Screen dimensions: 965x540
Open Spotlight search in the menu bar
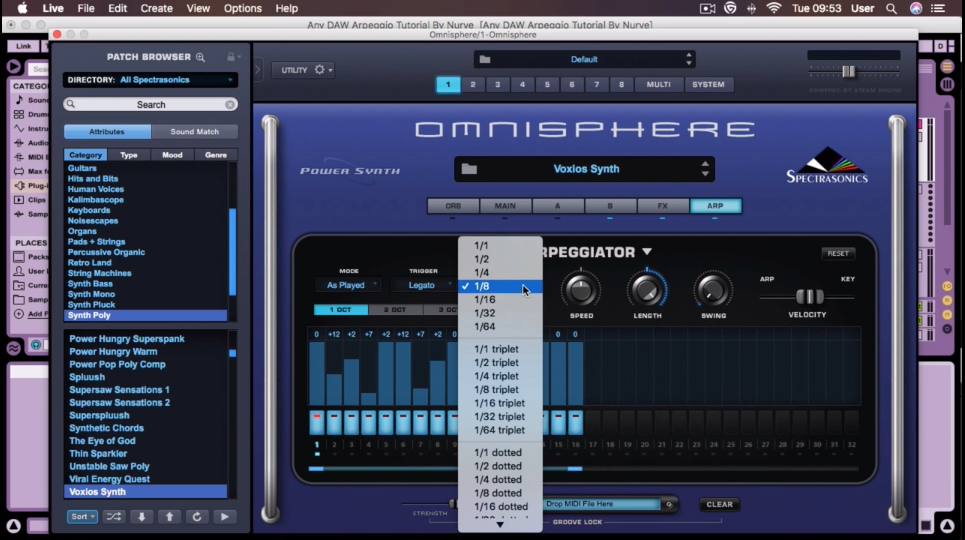pos(891,8)
